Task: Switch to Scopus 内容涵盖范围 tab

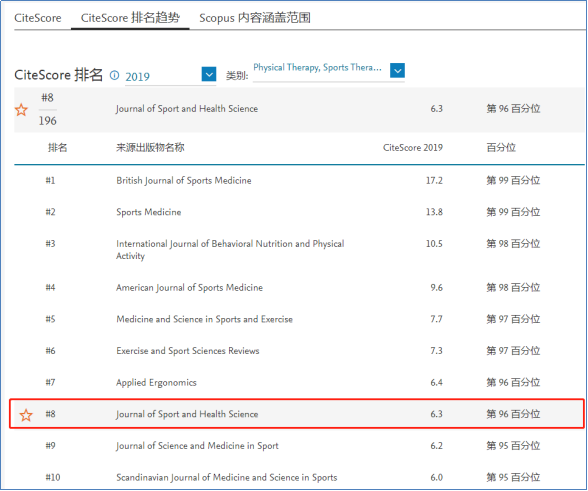Action: 255,18
